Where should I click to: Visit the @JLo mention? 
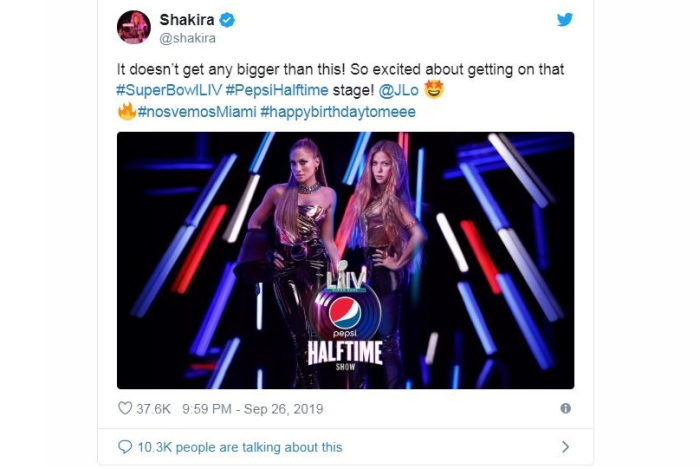398,90
